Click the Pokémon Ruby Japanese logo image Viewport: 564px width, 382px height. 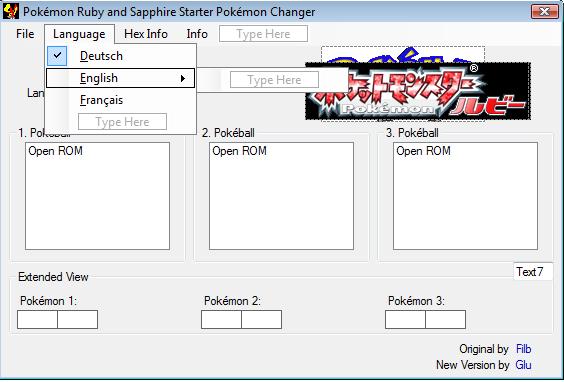coord(418,91)
